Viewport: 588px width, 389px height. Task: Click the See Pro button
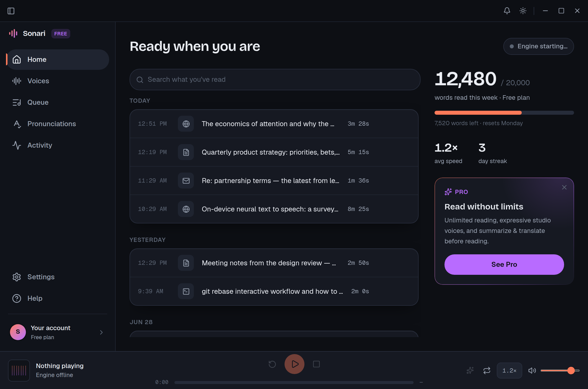coord(504,264)
